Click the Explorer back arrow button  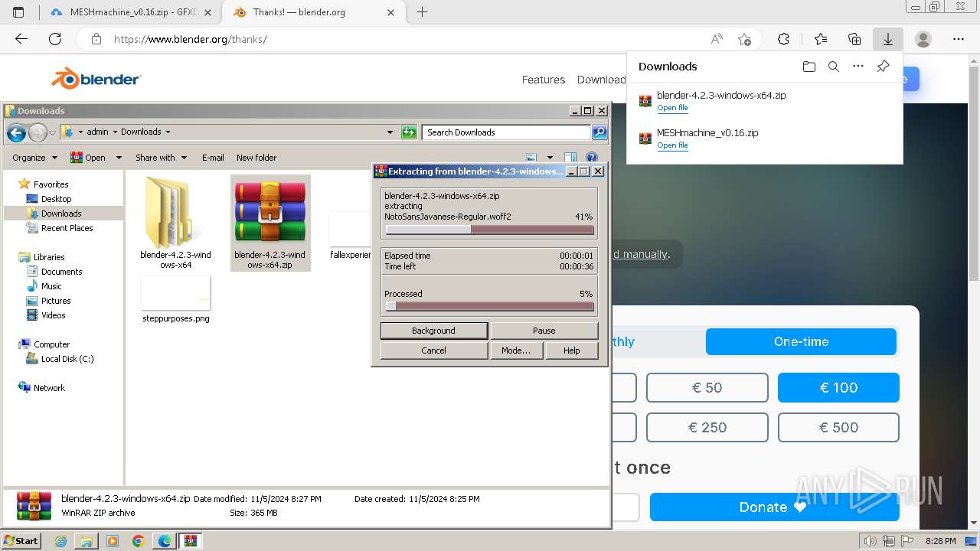point(16,132)
